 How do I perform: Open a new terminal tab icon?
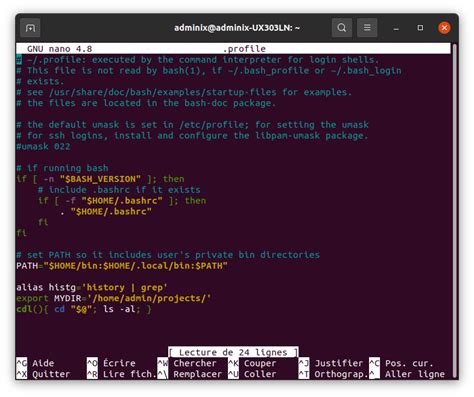(x=30, y=28)
